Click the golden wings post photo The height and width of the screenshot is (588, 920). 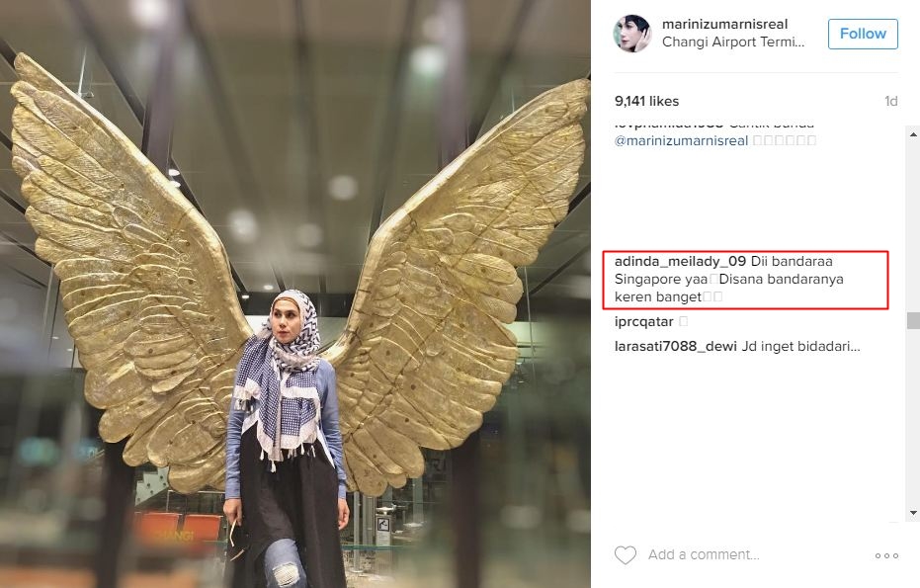(295, 294)
